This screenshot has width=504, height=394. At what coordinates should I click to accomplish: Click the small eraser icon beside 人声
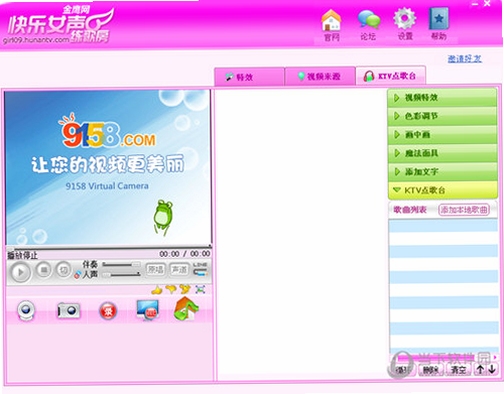pyautogui.click(x=77, y=275)
